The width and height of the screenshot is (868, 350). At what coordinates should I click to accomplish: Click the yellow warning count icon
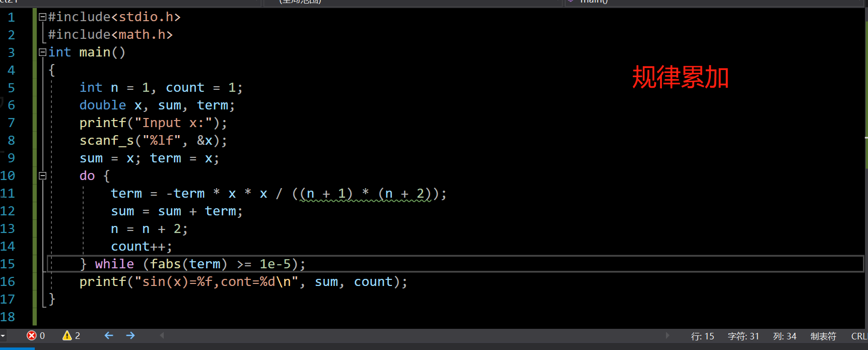click(x=67, y=336)
